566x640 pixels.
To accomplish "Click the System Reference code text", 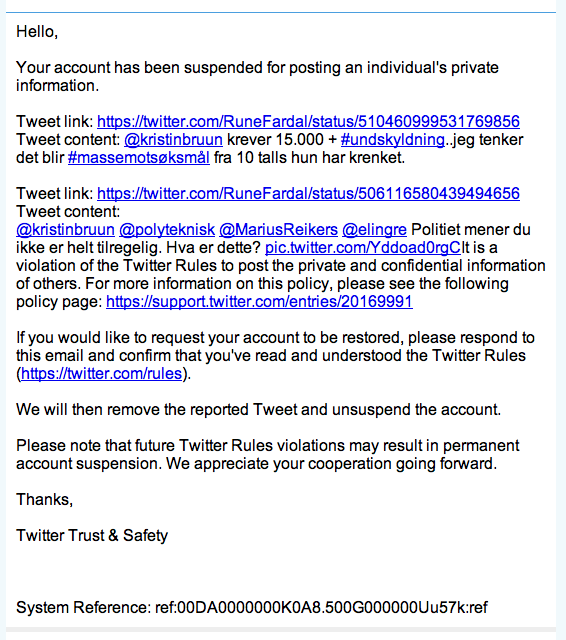I will (252, 607).
